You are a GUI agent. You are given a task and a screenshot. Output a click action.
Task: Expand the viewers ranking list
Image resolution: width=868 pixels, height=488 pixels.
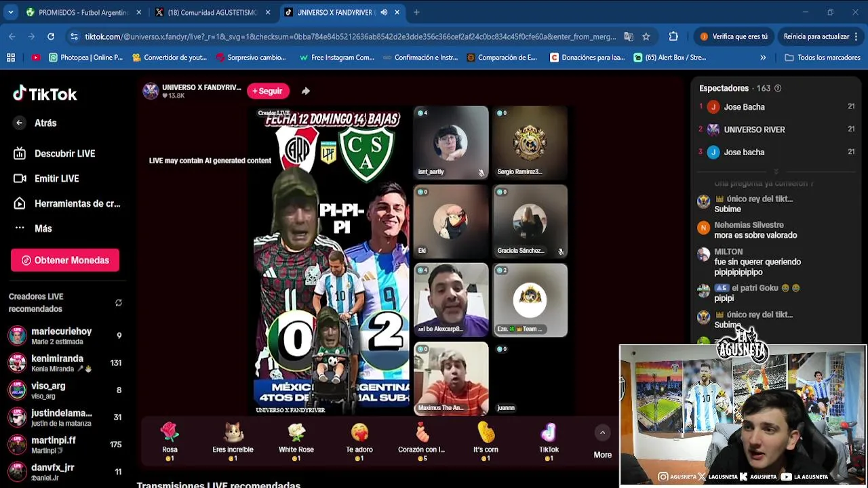776,171
